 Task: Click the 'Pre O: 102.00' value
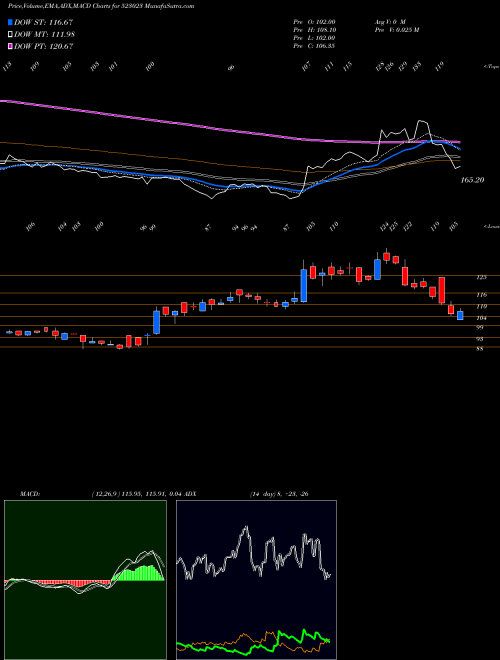coord(314,21)
